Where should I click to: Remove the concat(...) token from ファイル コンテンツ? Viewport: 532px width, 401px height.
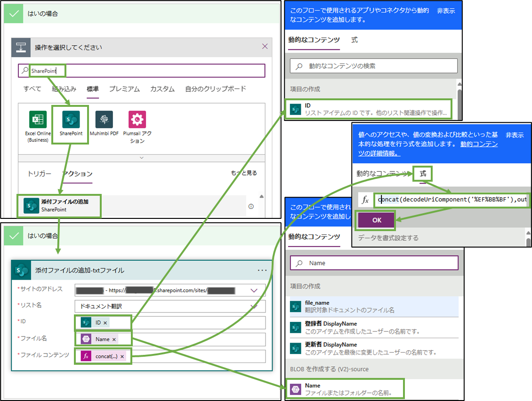[122, 357]
